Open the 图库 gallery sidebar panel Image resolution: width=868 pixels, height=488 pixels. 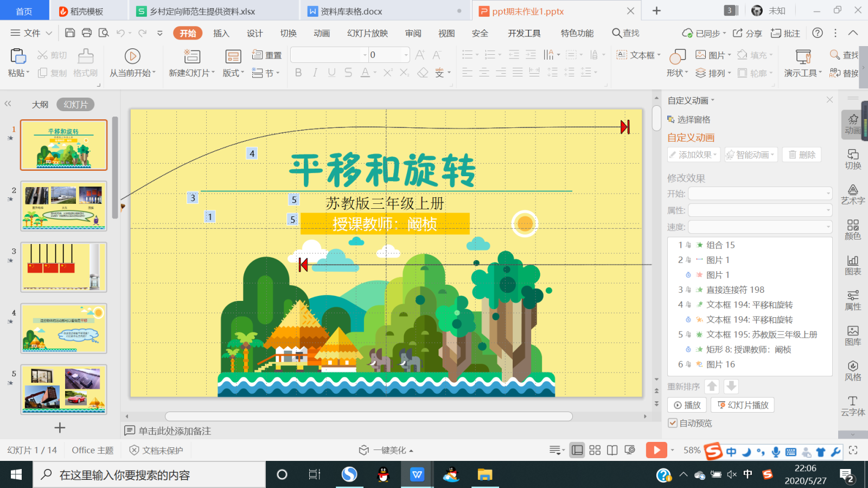(x=853, y=336)
